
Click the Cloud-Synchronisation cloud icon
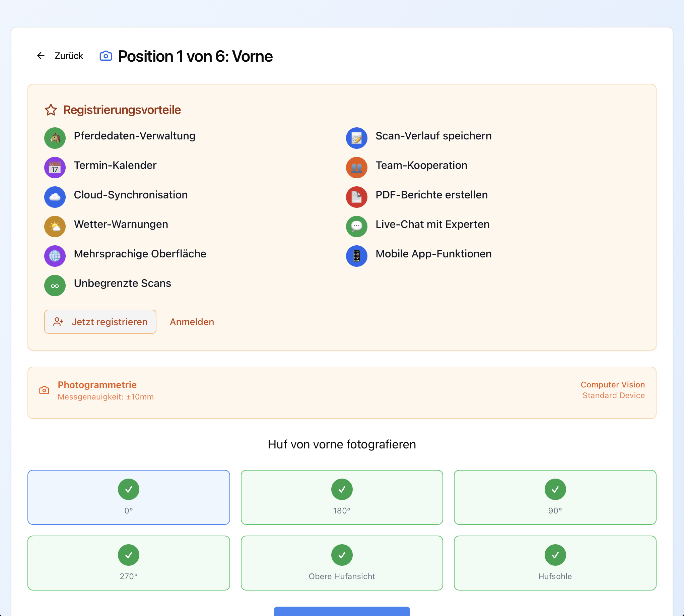coord(55,197)
